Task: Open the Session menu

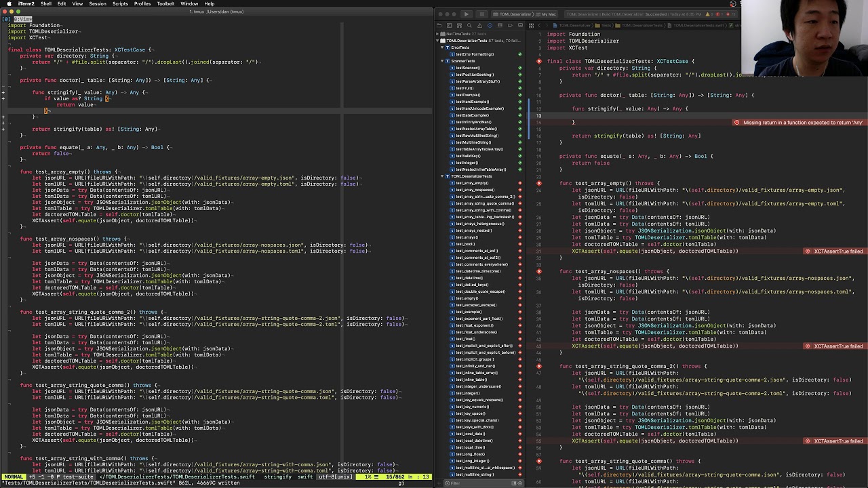Action: [x=98, y=3]
